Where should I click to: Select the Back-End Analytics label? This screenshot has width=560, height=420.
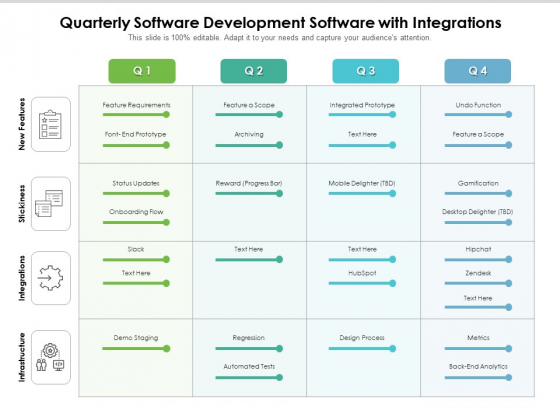tap(478, 366)
